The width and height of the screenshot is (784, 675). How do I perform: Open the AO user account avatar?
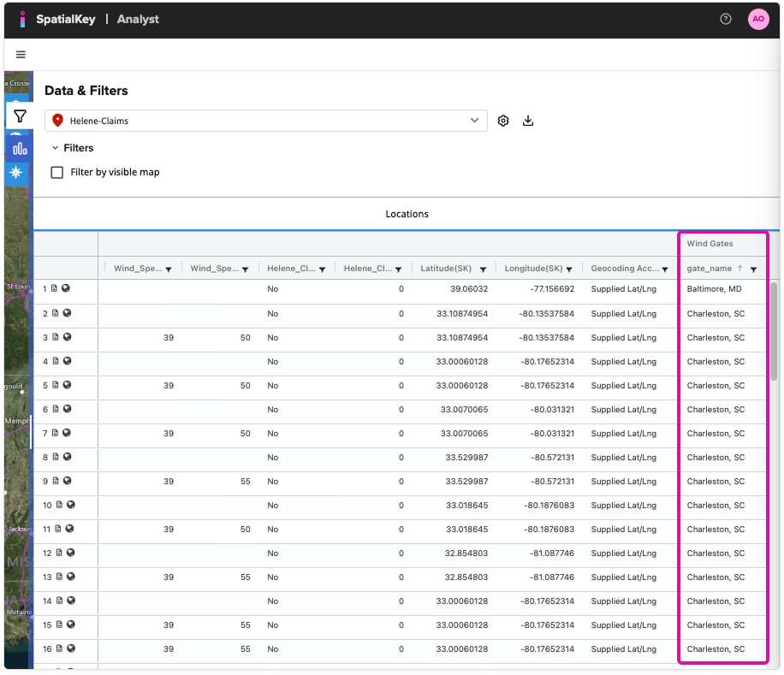point(757,19)
